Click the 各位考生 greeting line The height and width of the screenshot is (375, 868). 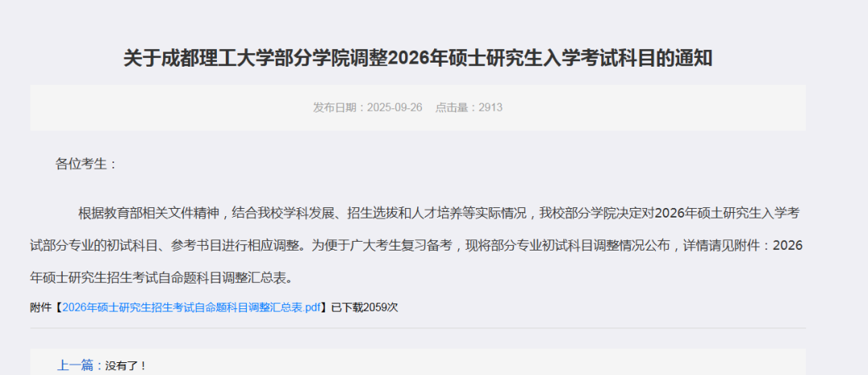coord(86,165)
